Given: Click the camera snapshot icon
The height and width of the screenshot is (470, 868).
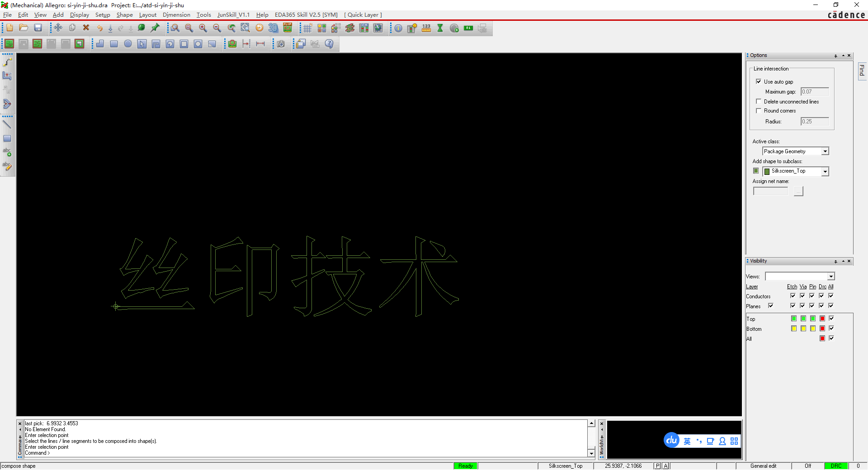Looking at the screenshot, I should (x=281, y=44).
